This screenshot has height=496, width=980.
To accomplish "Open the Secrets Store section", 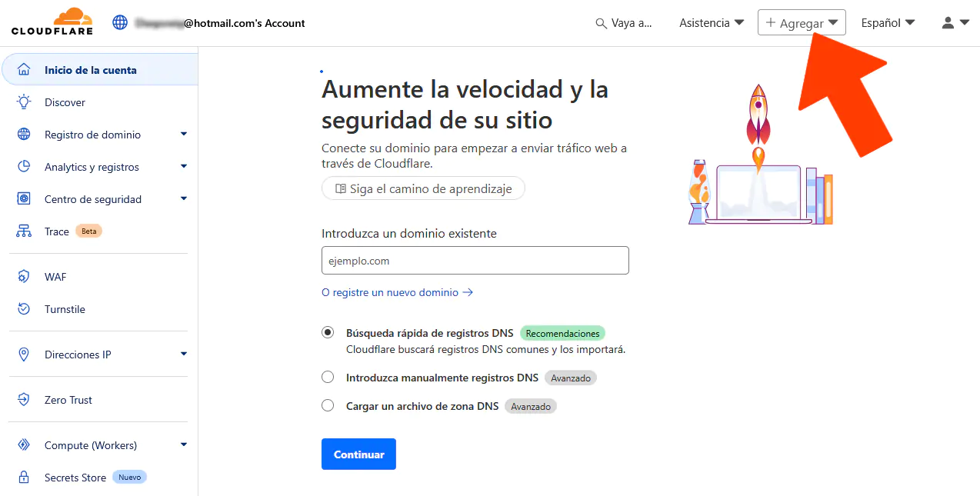I will click(75, 477).
